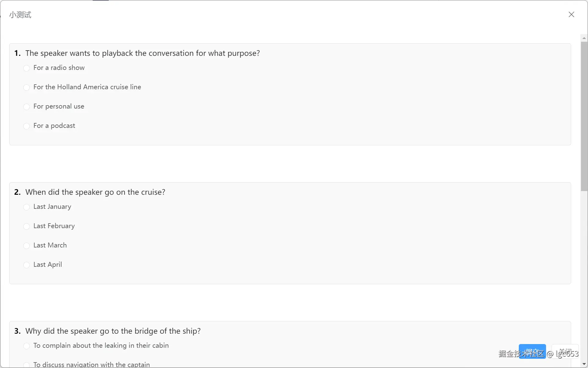Screen dimensions: 588x368
Task: Select 'To discuss navigation with the captain'
Action: pos(27,365)
